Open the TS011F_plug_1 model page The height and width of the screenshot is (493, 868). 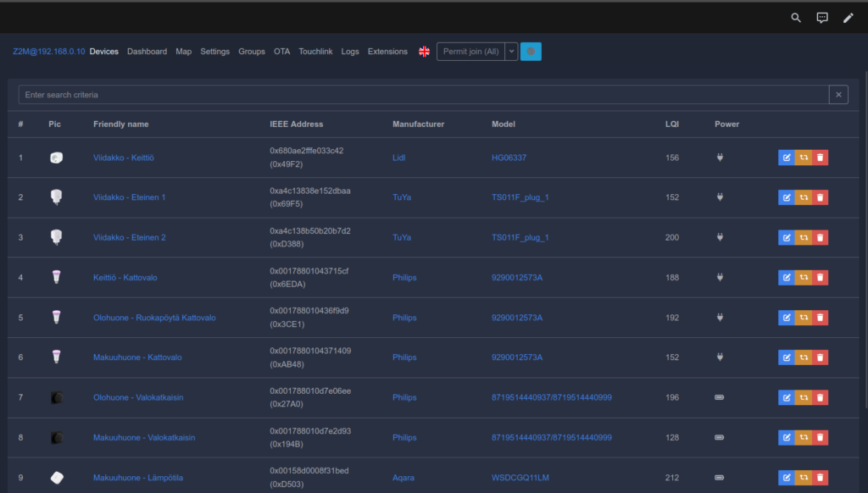coord(520,197)
